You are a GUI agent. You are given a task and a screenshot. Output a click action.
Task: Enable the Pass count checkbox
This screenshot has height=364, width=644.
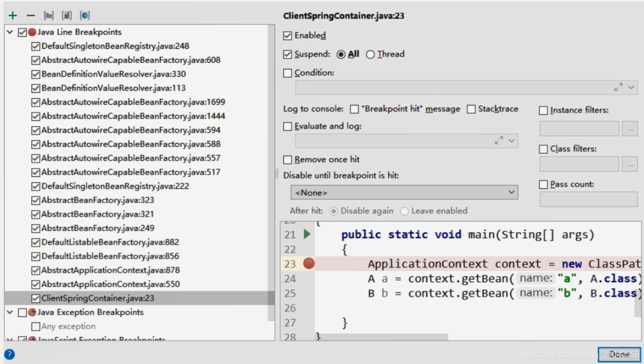[x=544, y=185]
